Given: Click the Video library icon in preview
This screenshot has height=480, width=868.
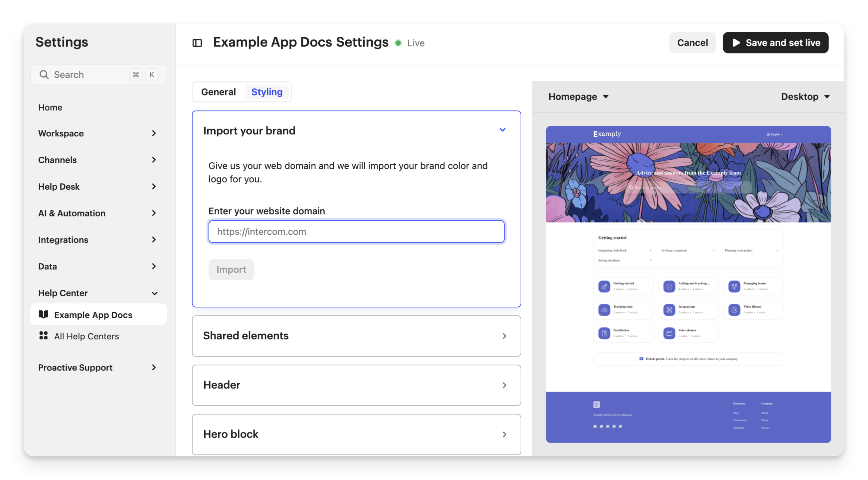Looking at the screenshot, I should pyautogui.click(x=734, y=310).
